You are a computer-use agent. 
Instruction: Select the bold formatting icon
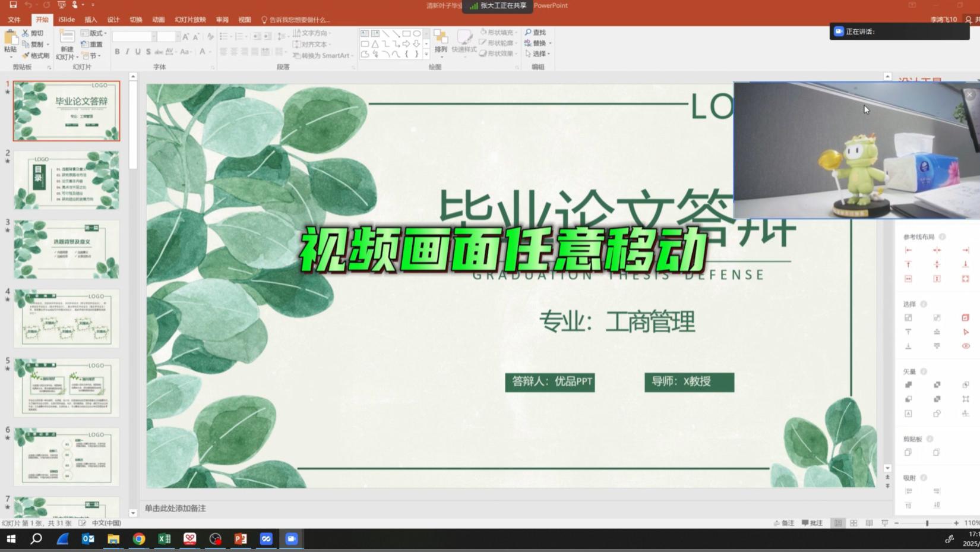(117, 52)
